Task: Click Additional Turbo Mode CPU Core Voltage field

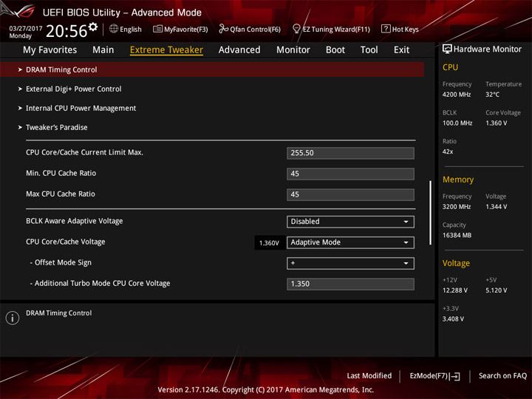Action: pyautogui.click(x=350, y=284)
